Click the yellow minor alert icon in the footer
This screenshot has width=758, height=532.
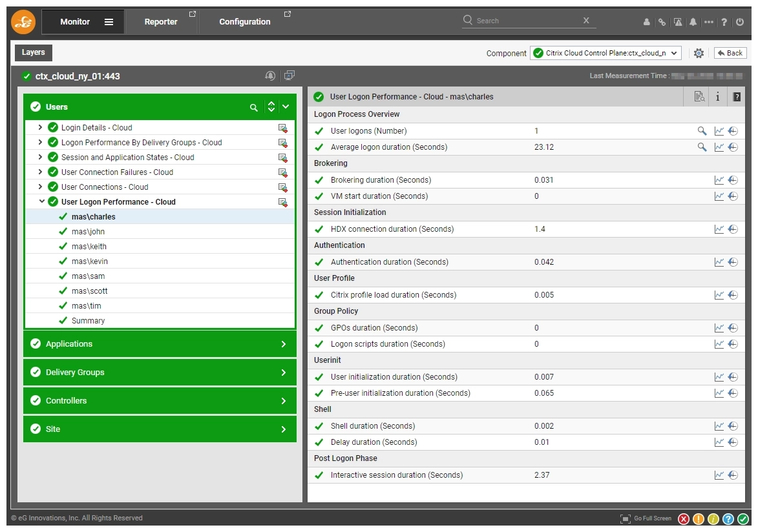[x=713, y=519]
